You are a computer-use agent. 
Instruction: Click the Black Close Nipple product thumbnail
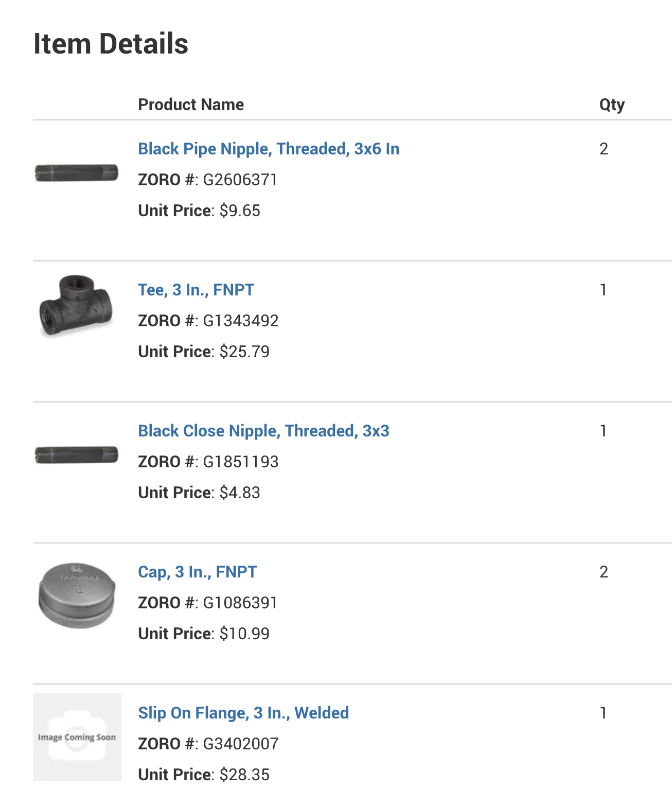pyautogui.click(x=77, y=455)
